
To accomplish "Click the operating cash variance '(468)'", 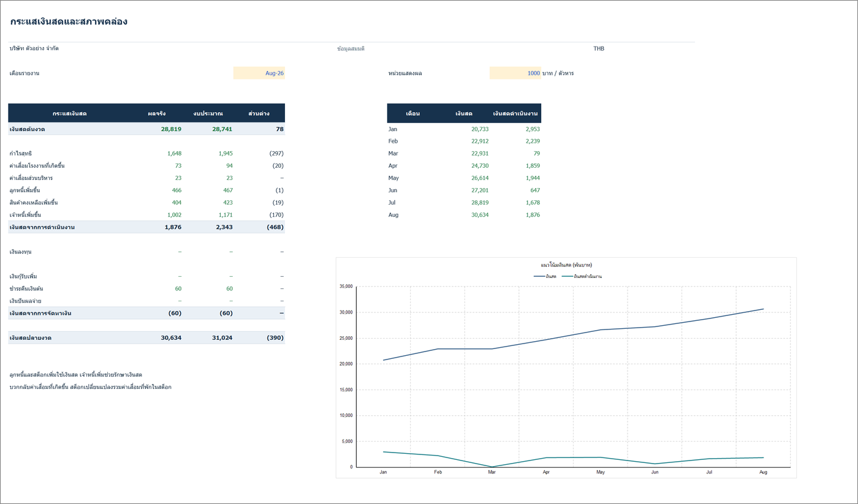I will [x=275, y=227].
